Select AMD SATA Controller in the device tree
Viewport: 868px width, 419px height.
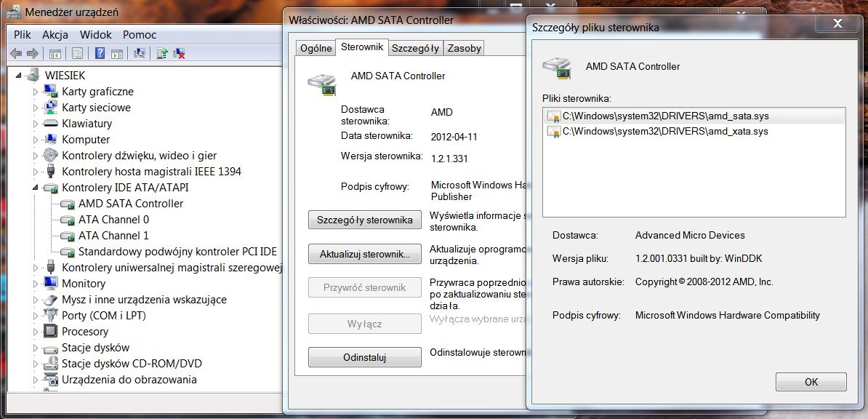click(x=131, y=204)
